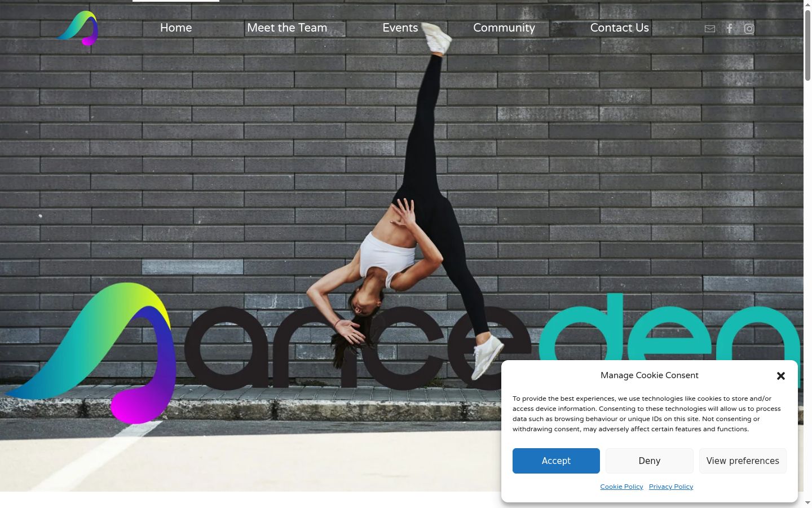Close the Manage Cookie Consent dialog

pyautogui.click(x=781, y=376)
